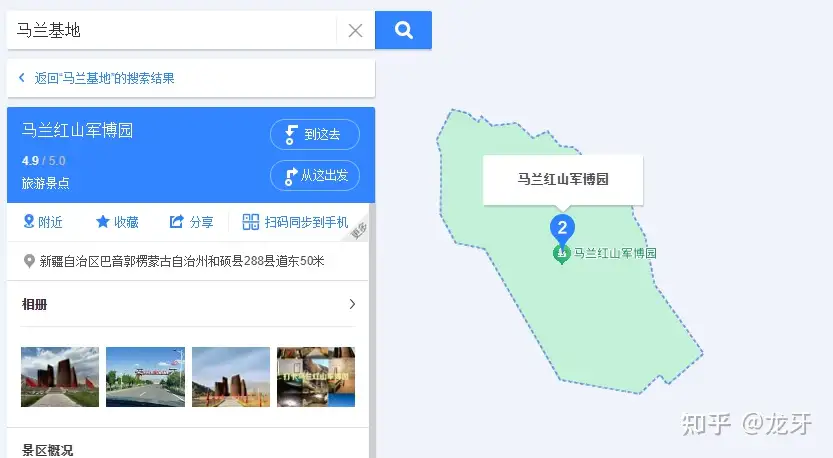Add the place to favorites with the 收藏 star
This screenshot has width=833, height=458.
pyautogui.click(x=117, y=222)
